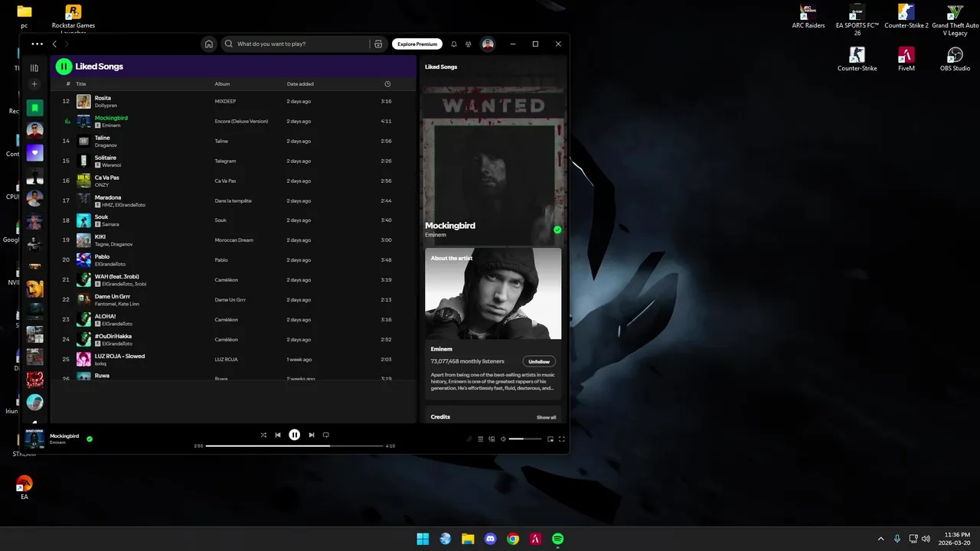
Task: Click the Explore Premium button
Action: (x=417, y=44)
